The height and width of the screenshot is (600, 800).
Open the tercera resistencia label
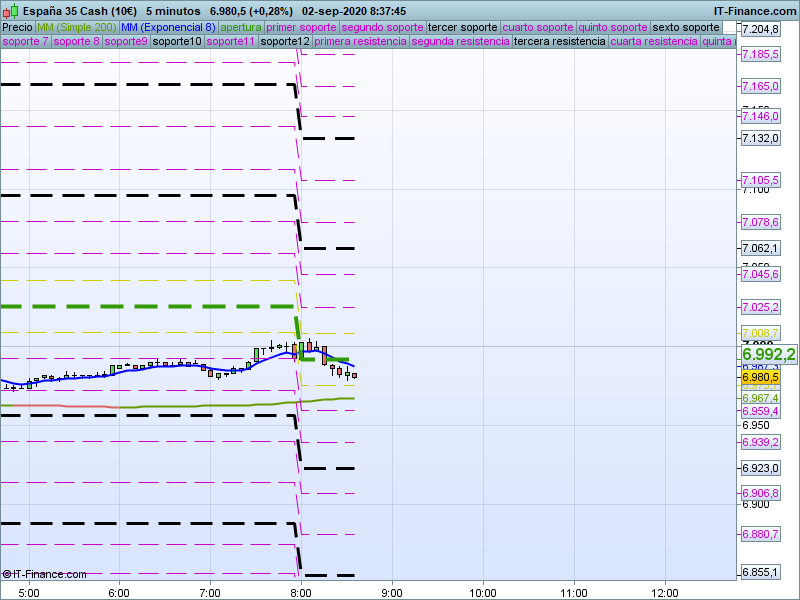(x=559, y=41)
